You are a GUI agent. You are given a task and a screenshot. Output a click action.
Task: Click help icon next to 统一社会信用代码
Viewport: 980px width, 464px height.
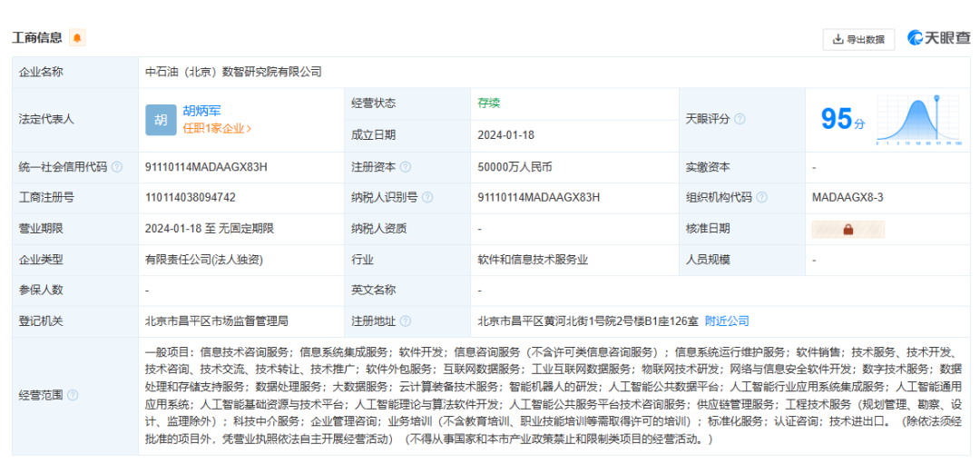pos(117,167)
